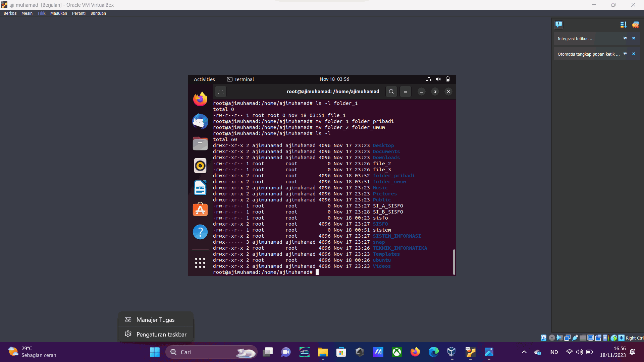Open LibreOffice Writer in the dock

(x=200, y=188)
